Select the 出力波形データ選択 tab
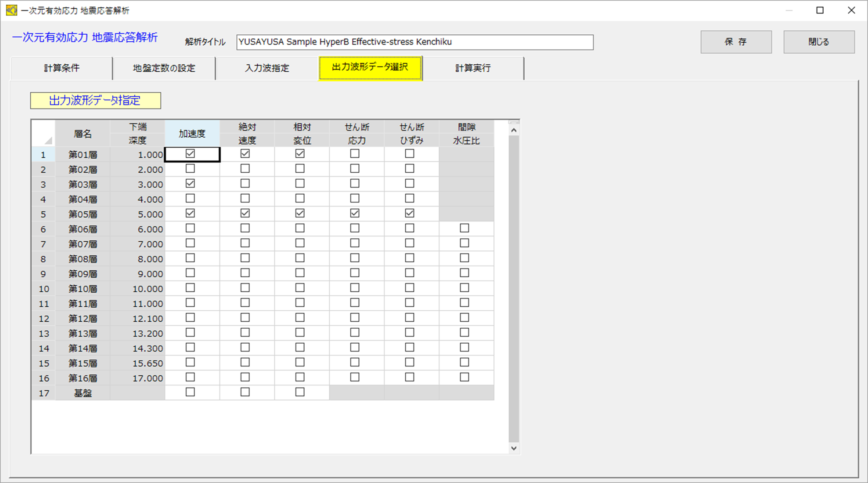This screenshot has width=868, height=483. pyautogui.click(x=371, y=67)
